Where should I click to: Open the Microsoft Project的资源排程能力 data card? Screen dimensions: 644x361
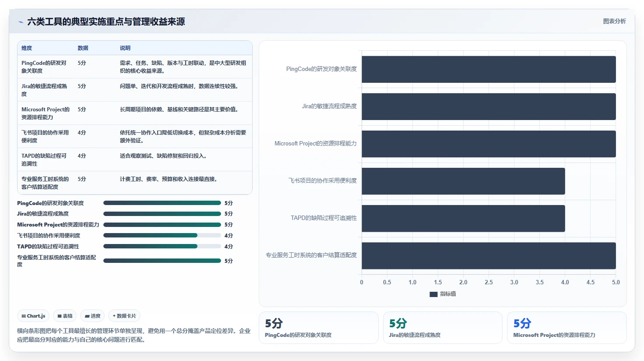click(567, 328)
